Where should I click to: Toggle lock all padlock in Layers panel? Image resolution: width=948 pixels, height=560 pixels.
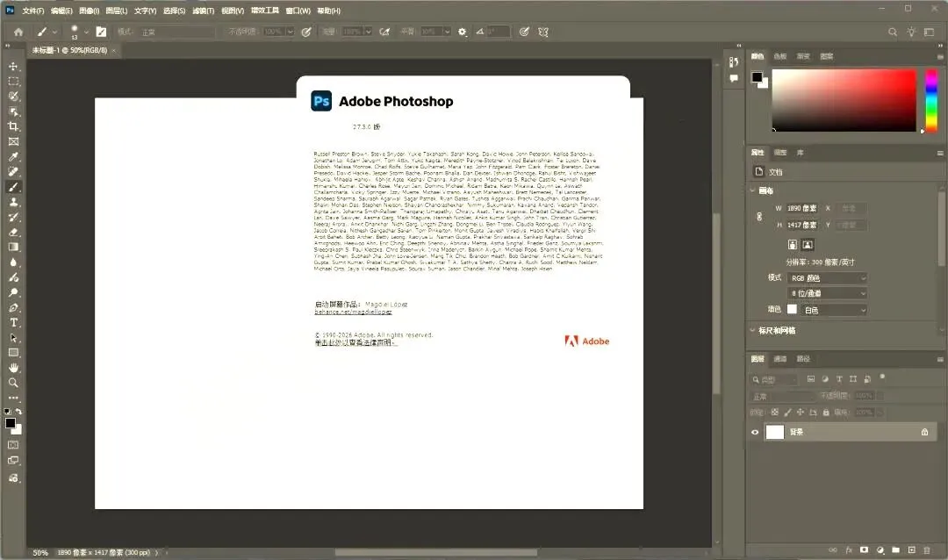tap(826, 412)
